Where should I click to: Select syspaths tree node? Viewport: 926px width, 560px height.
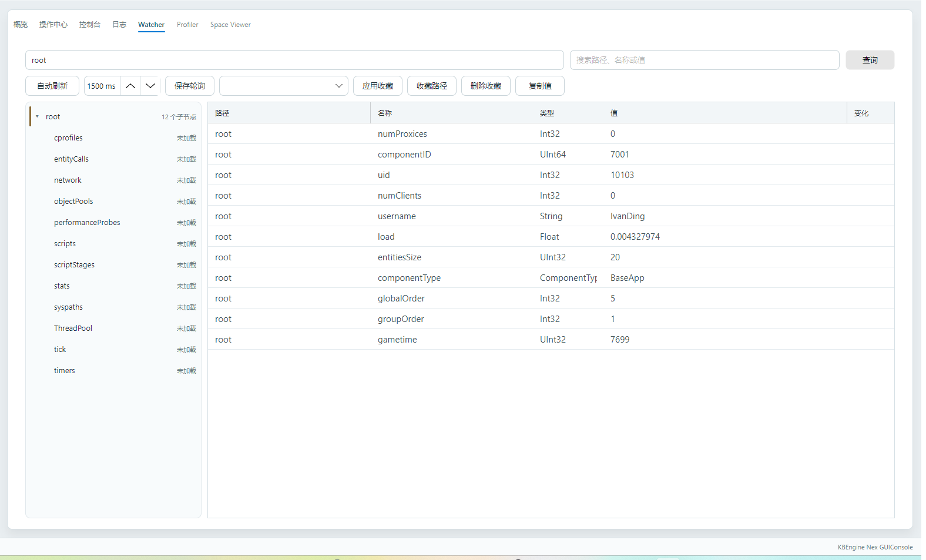click(x=68, y=307)
